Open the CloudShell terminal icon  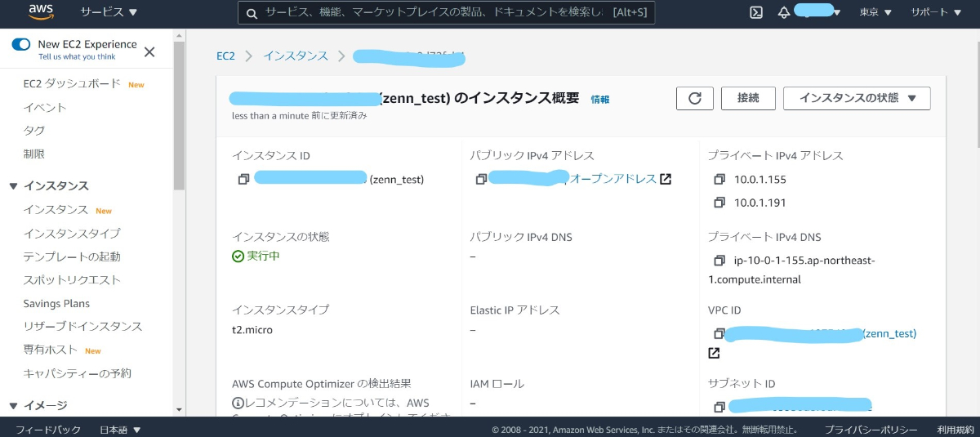(756, 12)
